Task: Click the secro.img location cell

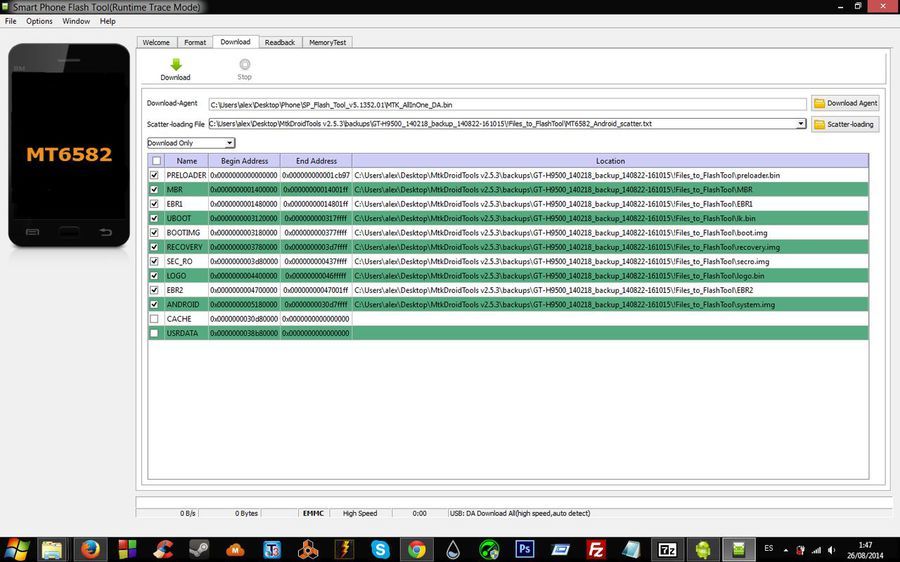Action: 610,261
